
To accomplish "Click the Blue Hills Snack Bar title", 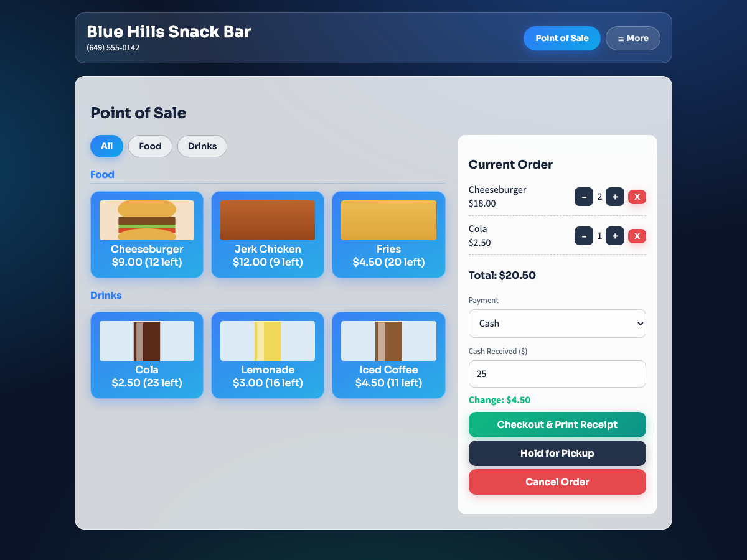I will (169, 32).
